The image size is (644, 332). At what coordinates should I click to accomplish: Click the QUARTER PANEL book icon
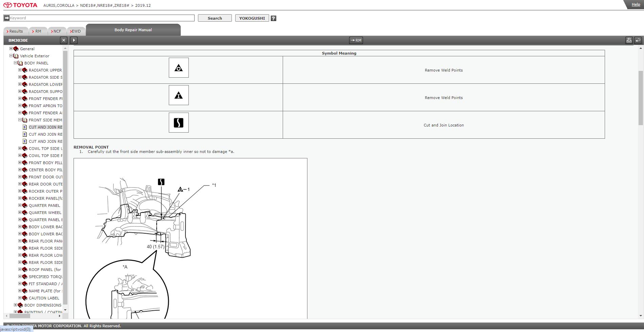(25, 206)
